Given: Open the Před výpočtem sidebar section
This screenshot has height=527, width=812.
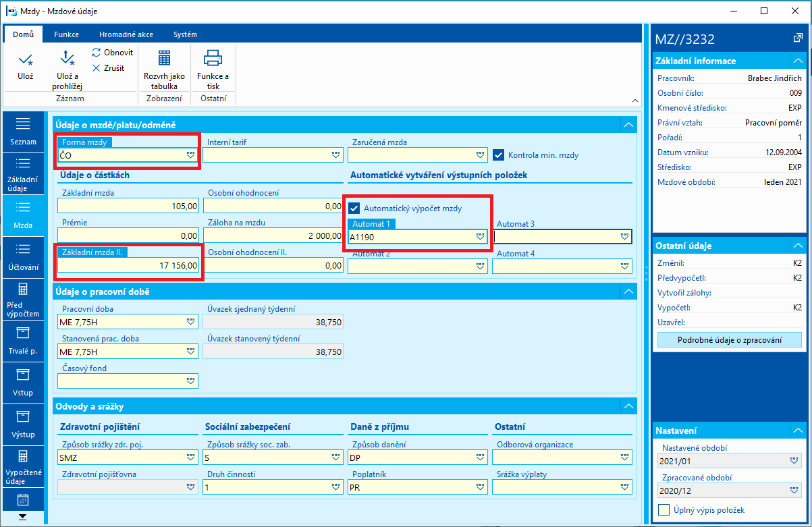Looking at the screenshot, I should coord(23,300).
